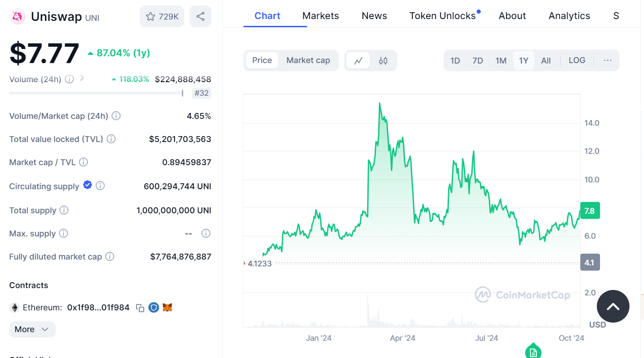Click the share icon next to Uniswap
The image size is (644, 358).
click(200, 17)
